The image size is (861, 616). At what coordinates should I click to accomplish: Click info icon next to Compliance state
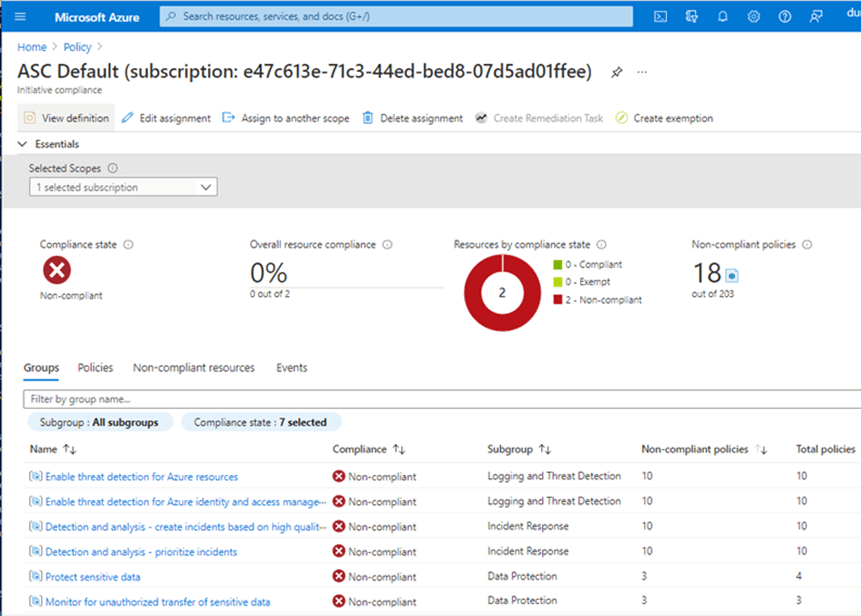[129, 244]
